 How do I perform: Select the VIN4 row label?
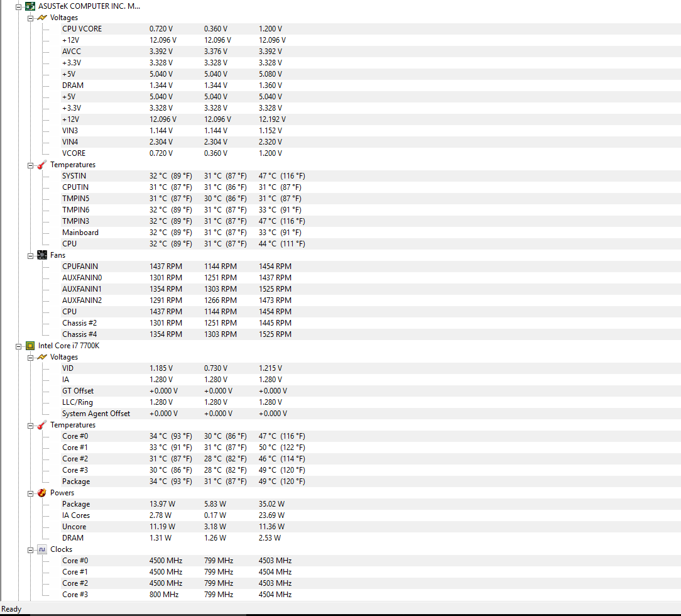point(70,141)
